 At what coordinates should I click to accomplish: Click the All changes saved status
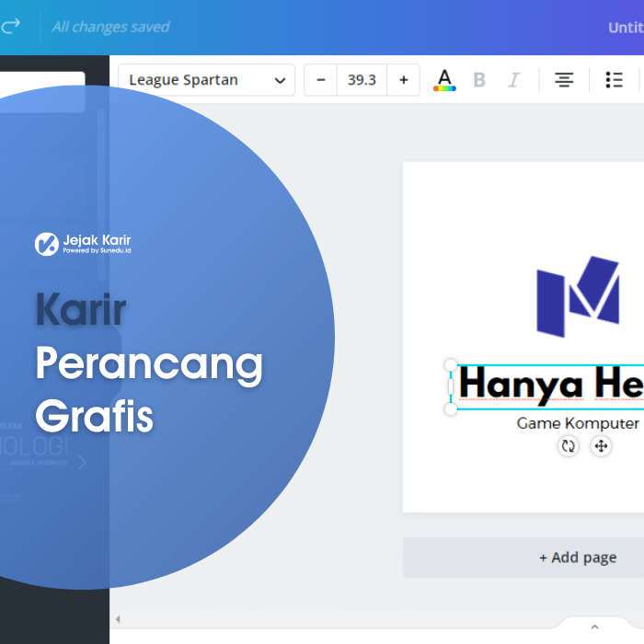pyautogui.click(x=110, y=27)
